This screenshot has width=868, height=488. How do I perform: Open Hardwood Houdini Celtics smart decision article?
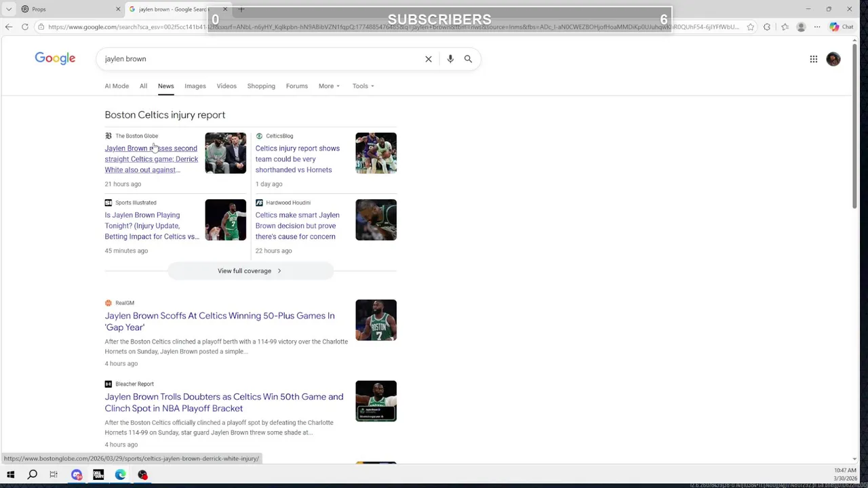pyautogui.click(x=297, y=226)
